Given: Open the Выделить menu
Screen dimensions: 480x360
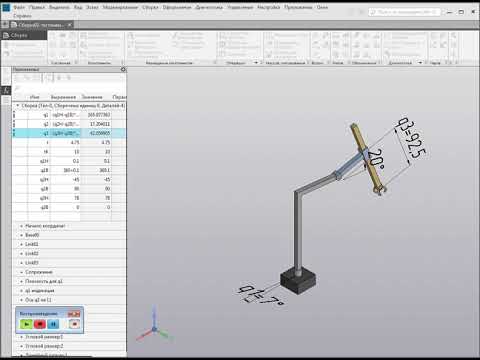Looking at the screenshot, I should 59,7.
